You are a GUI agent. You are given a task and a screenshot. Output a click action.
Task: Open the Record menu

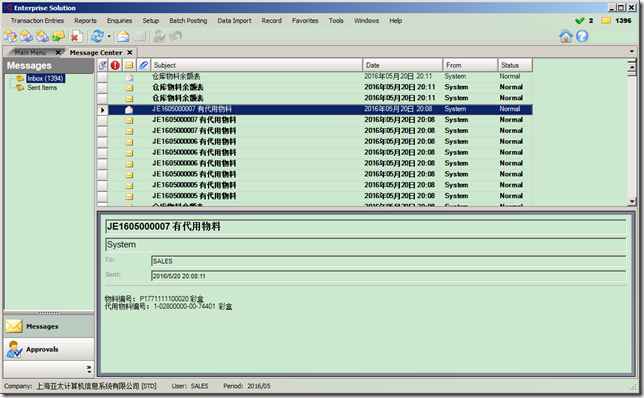click(x=271, y=21)
